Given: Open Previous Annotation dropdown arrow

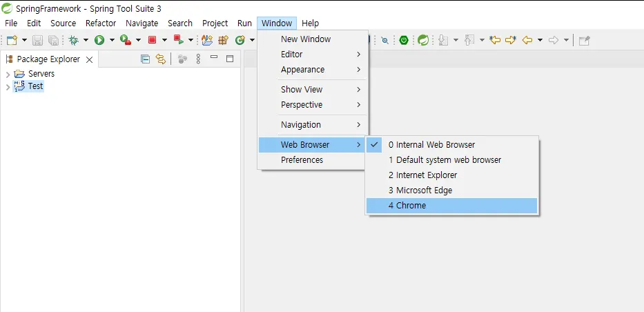Looking at the screenshot, I should 482,40.
